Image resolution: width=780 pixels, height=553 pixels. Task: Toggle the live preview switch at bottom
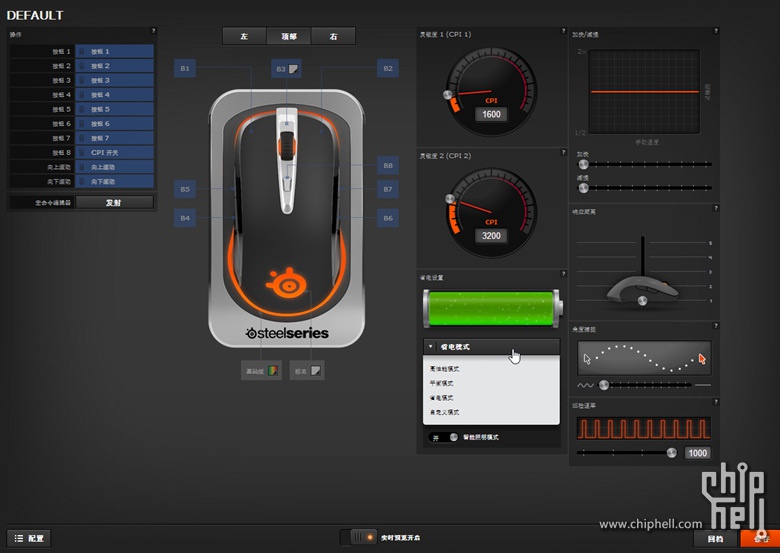359,538
